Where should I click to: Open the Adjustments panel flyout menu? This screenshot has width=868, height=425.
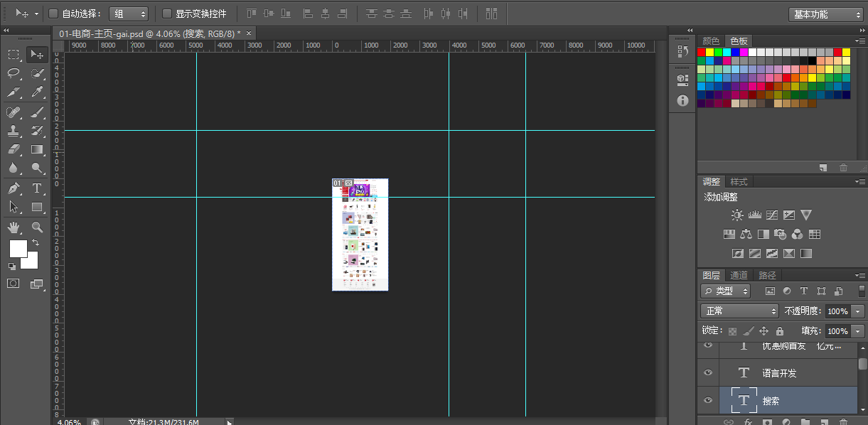pos(859,181)
